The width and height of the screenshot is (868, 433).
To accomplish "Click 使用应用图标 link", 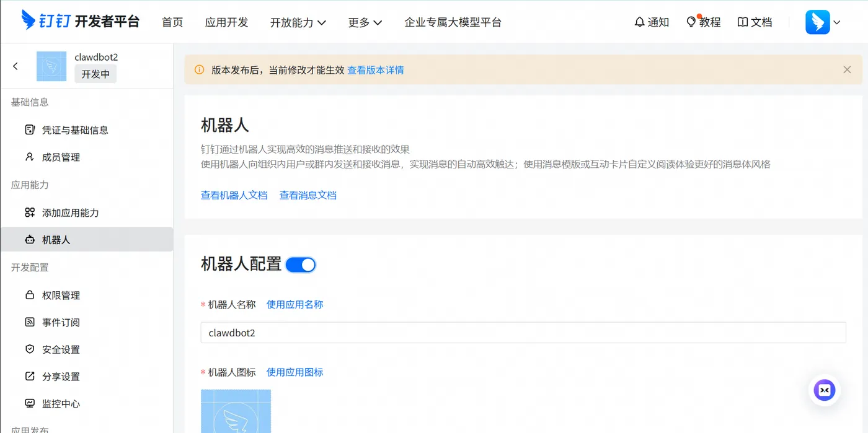I will coord(294,372).
